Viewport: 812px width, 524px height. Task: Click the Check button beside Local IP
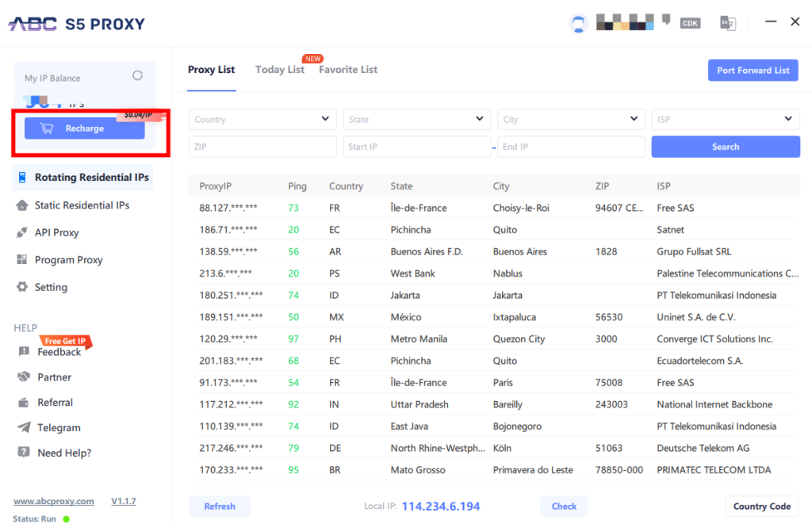click(564, 506)
